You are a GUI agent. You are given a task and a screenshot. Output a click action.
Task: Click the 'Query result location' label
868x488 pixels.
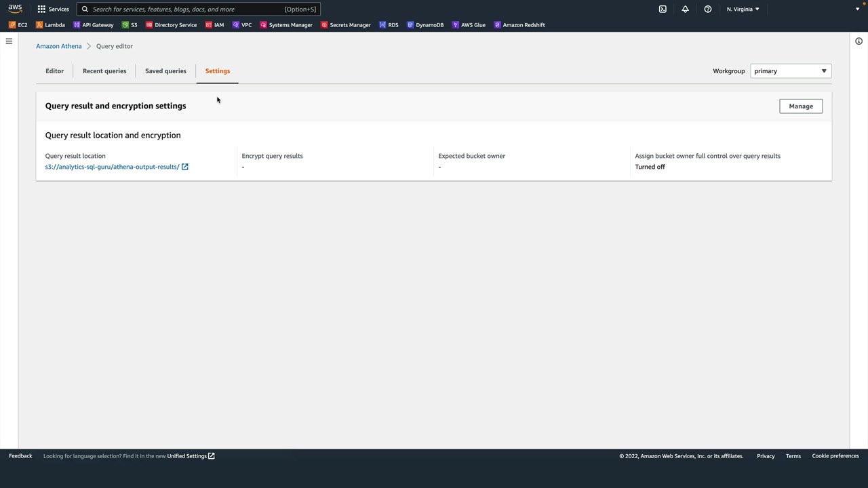point(75,156)
